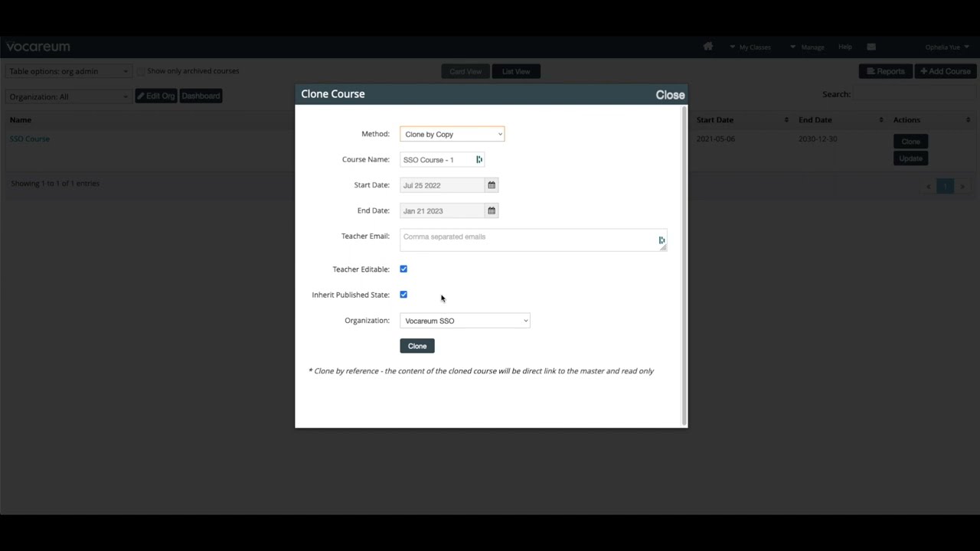Click the dialog's vertical scrollbar

tap(684, 266)
